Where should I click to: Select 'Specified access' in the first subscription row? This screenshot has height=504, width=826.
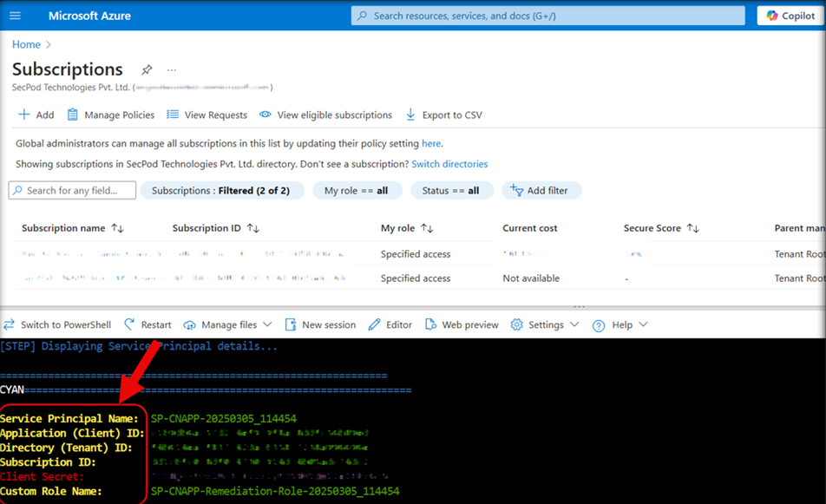click(x=416, y=254)
